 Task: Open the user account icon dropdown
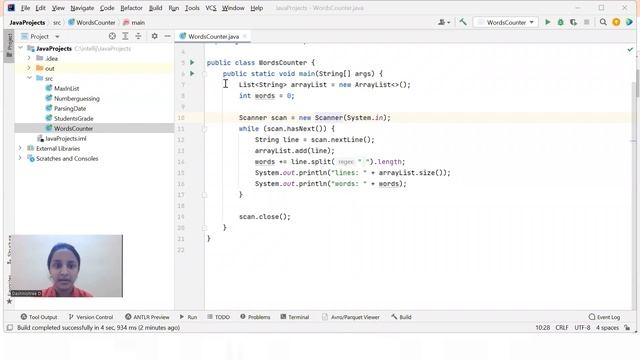(444, 22)
